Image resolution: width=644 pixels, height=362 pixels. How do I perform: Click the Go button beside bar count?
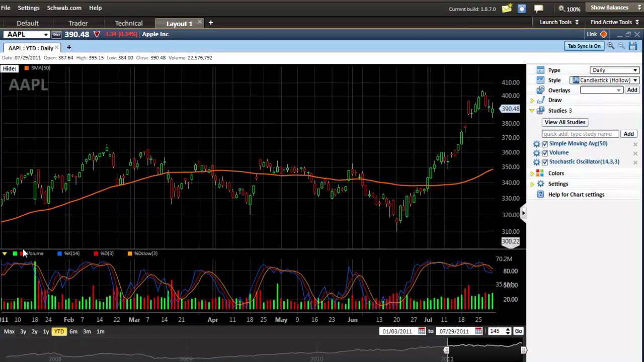tap(518, 331)
